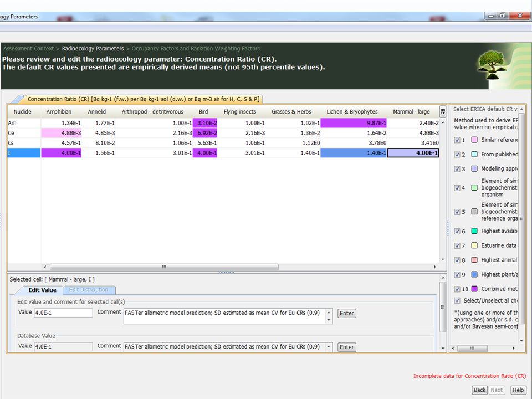
Task: Click pale yellow swatch for Estuarine data
Action: click(474, 245)
